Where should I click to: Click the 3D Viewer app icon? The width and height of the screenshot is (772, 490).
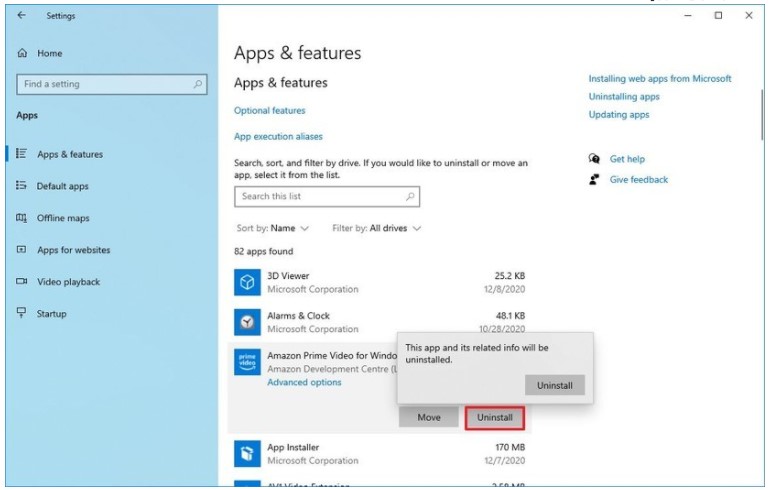click(247, 283)
